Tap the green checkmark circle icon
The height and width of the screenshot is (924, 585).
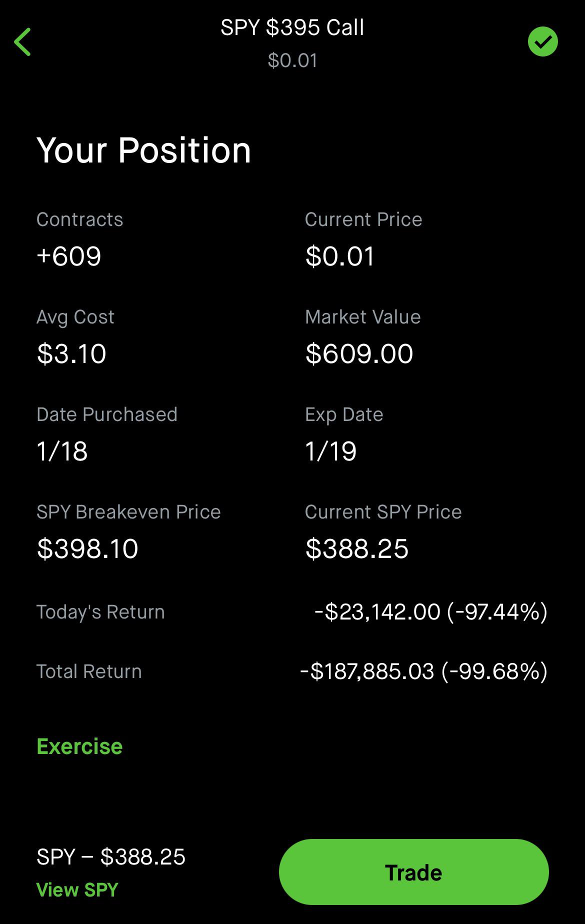coord(542,42)
